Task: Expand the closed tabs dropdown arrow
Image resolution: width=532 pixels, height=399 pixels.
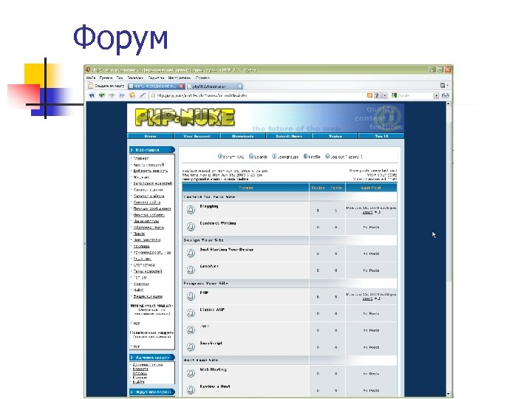Action: coord(448,86)
